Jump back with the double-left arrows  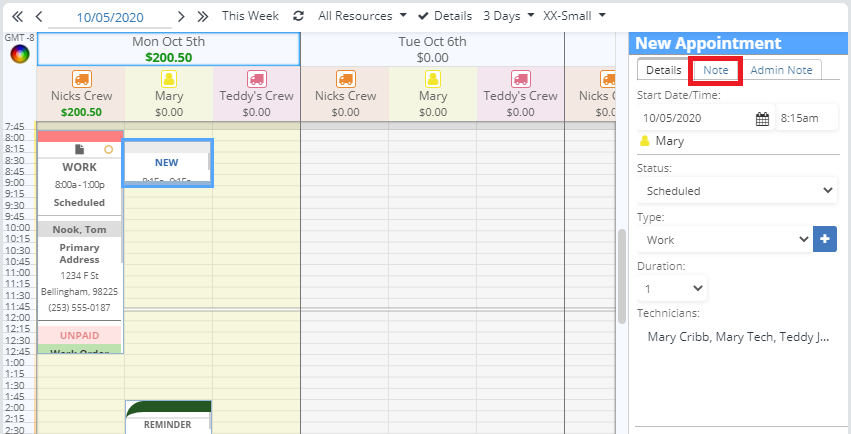click(17, 16)
